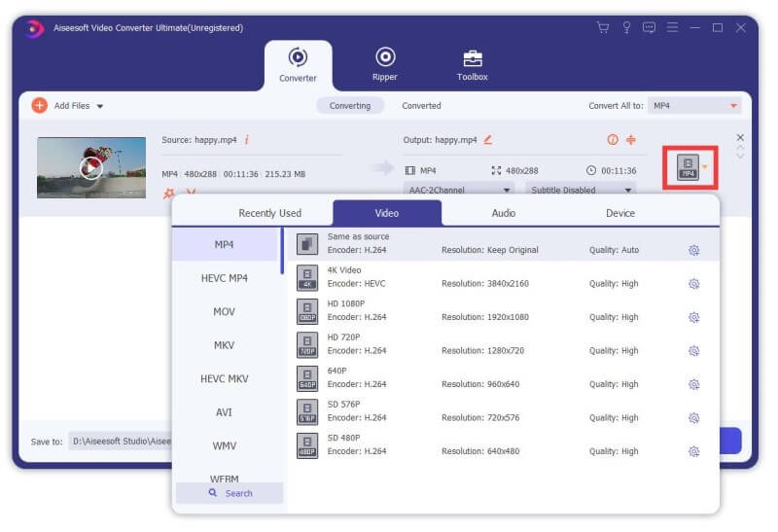778x532 pixels.
Task: Click the source file info icon
Action: (x=247, y=140)
